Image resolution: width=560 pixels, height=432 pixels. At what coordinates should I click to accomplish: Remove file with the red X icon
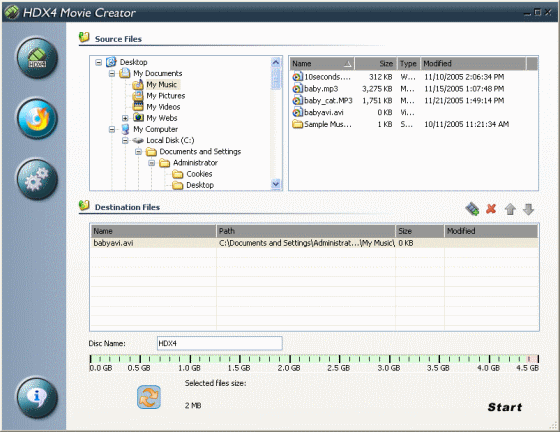pos(491,209)
